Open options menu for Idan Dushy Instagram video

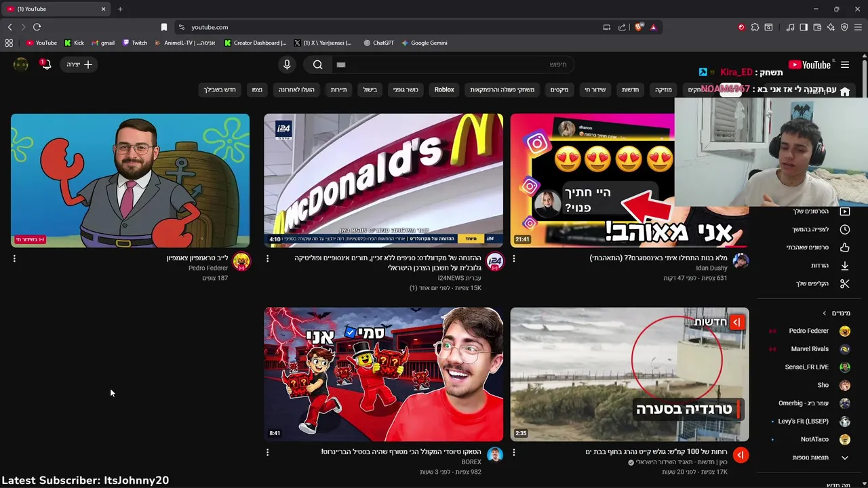point(513,258)
